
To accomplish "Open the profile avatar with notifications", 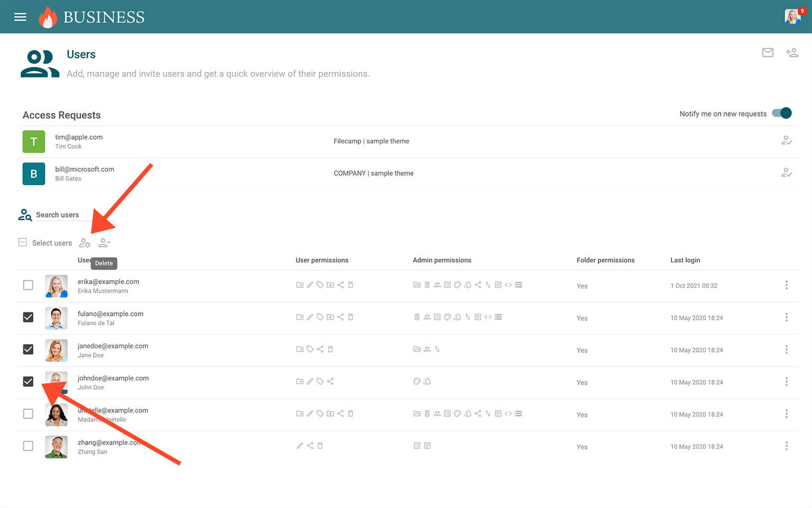I will click(792, 16).
